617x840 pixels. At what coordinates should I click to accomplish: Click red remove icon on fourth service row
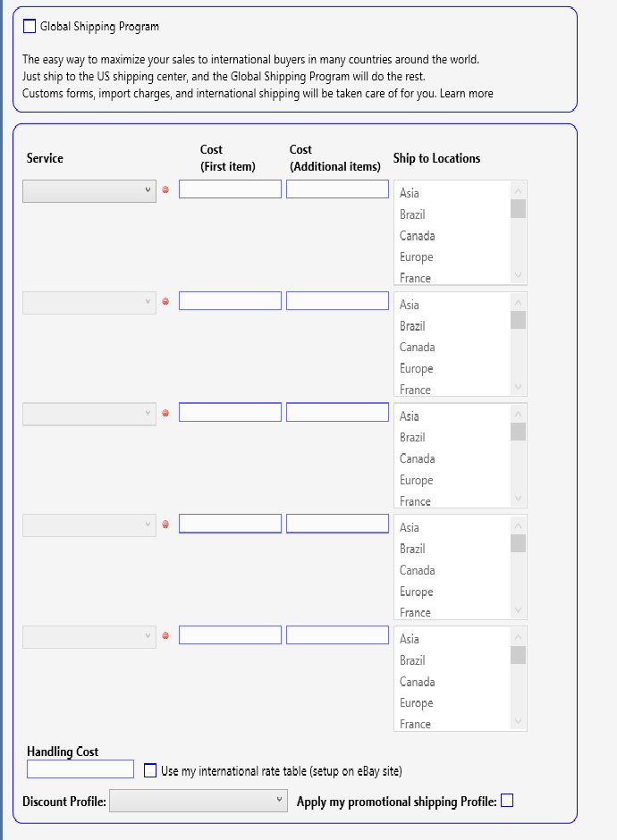pos(165,525)
